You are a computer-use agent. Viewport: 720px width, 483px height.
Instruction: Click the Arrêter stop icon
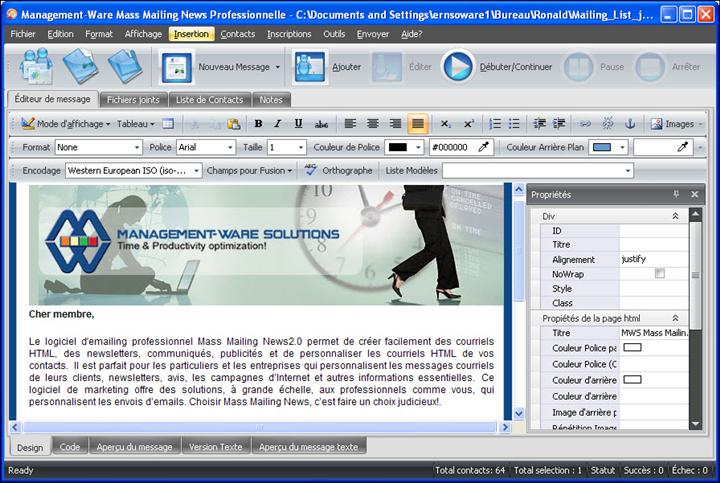point(650,67)
